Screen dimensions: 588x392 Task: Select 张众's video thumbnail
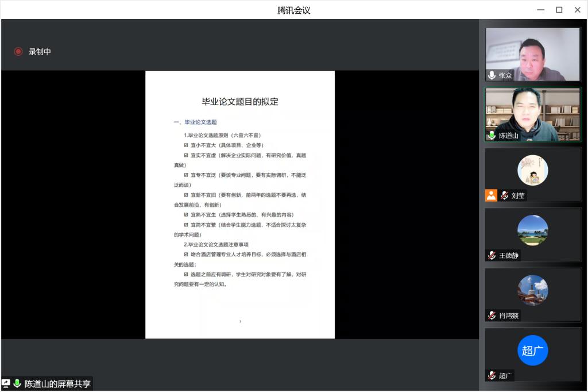pyautogui.click(x=532, y=54)
